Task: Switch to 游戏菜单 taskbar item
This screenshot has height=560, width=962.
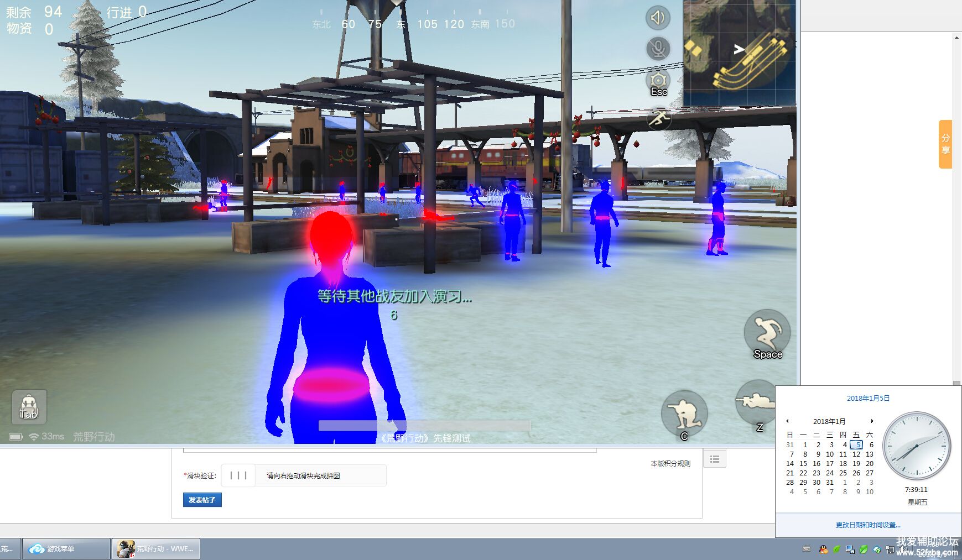Action: 66,549
